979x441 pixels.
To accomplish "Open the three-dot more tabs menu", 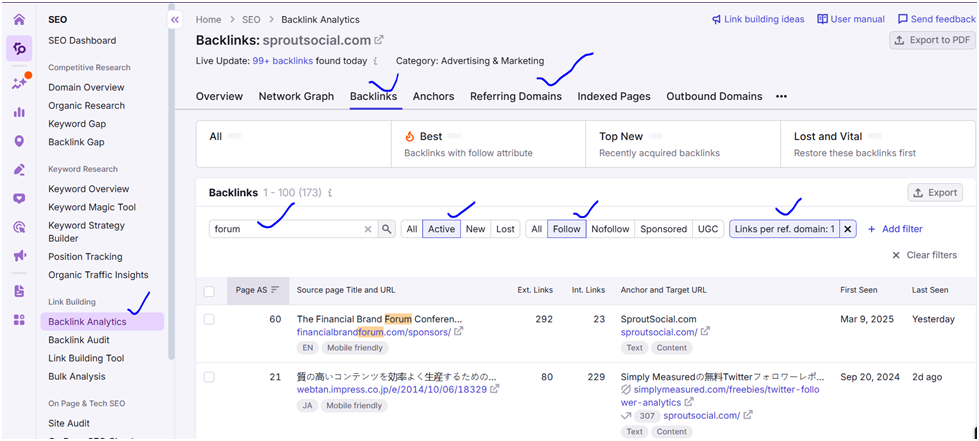I will coord(781,97).
